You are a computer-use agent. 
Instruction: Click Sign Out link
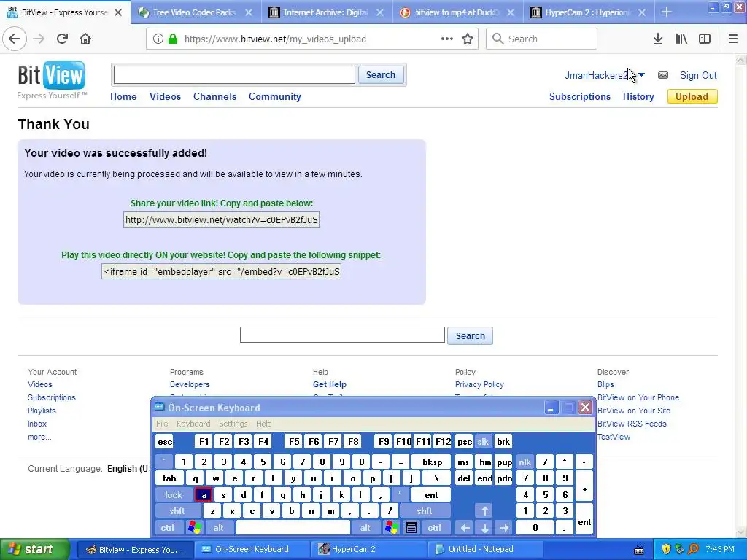click(698, 75)
